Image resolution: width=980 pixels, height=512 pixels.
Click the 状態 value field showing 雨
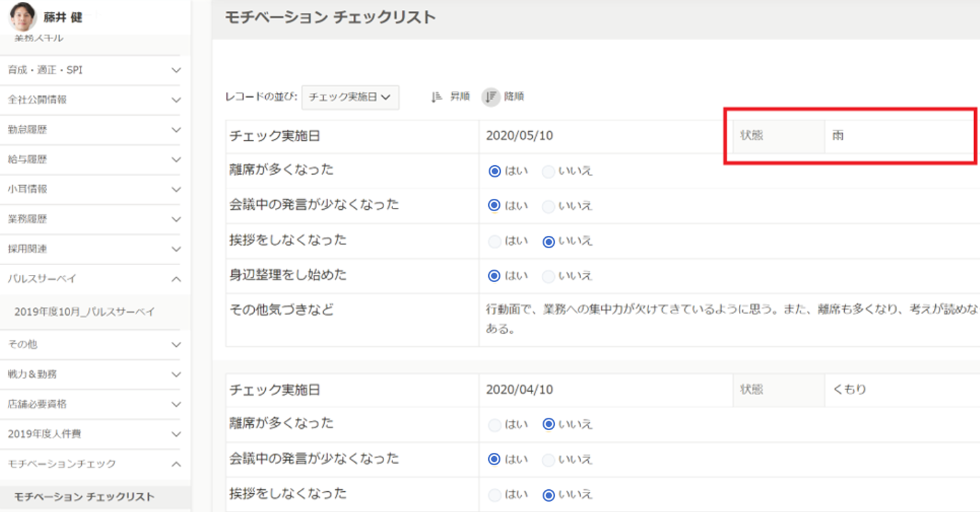(897, 136)
